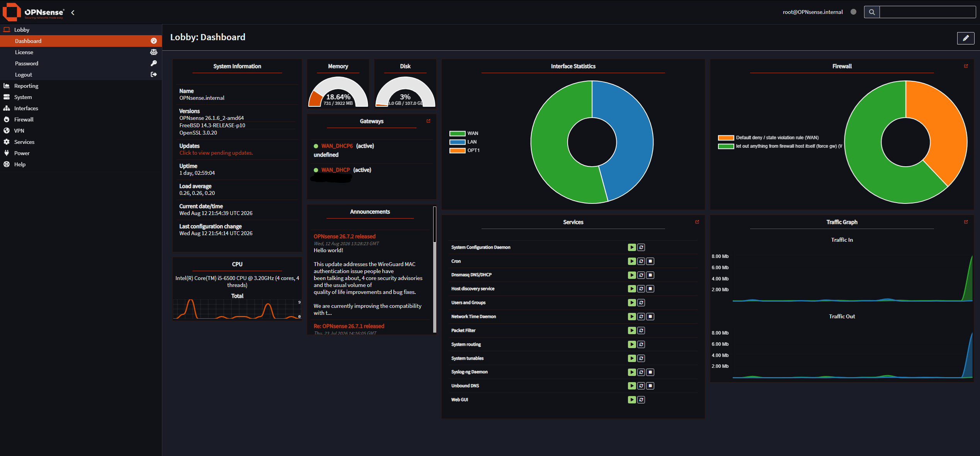Image resolution: width=980 pixels, height=456 pixels.
Task: Collapse the sidebar with the chevron arrow
Action: pyautogui.click(x=73, y=12)
